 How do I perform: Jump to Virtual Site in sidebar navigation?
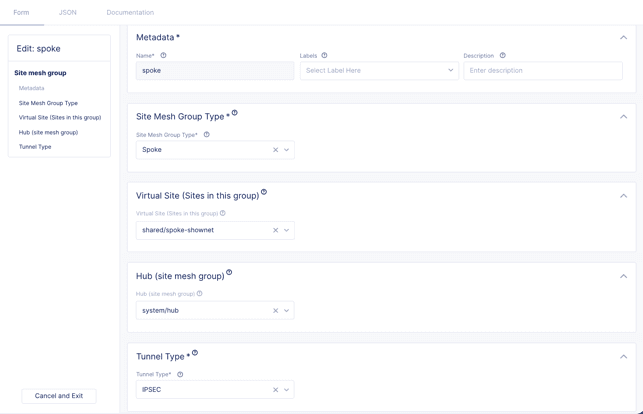(x=60, y=118)
